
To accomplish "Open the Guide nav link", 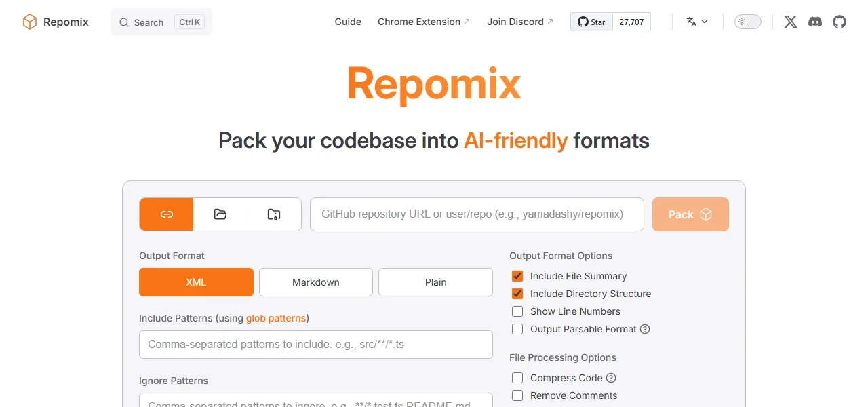I will tap(348, 22).
